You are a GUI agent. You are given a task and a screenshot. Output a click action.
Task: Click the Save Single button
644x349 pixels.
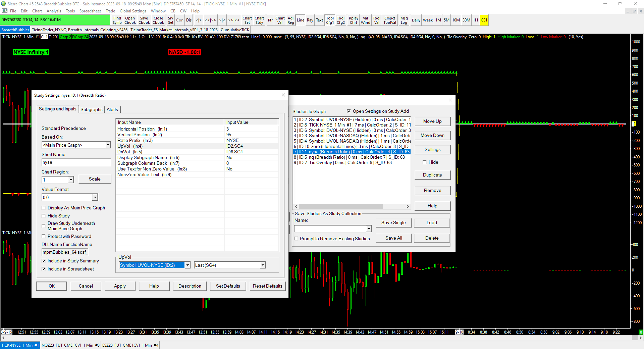pos(393,222)
